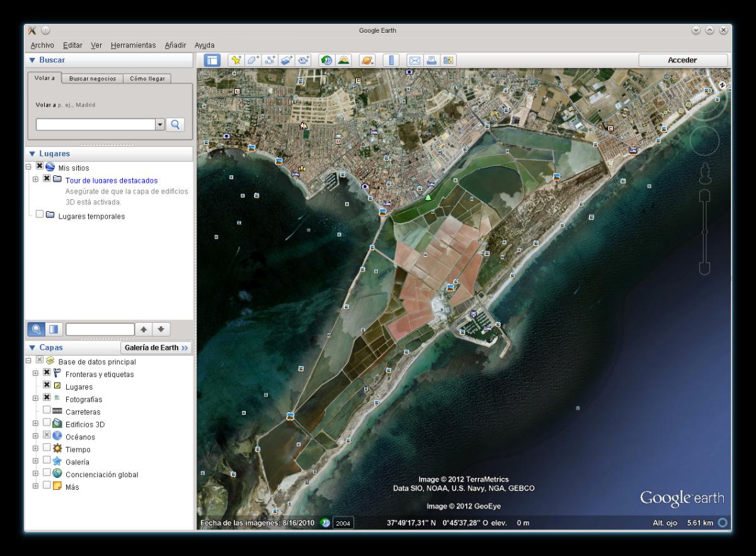The height and width of the screenshot is (556, 756).
Task: Toggle the Tour de lugares destacados checkbox
Action: (47, 179)
